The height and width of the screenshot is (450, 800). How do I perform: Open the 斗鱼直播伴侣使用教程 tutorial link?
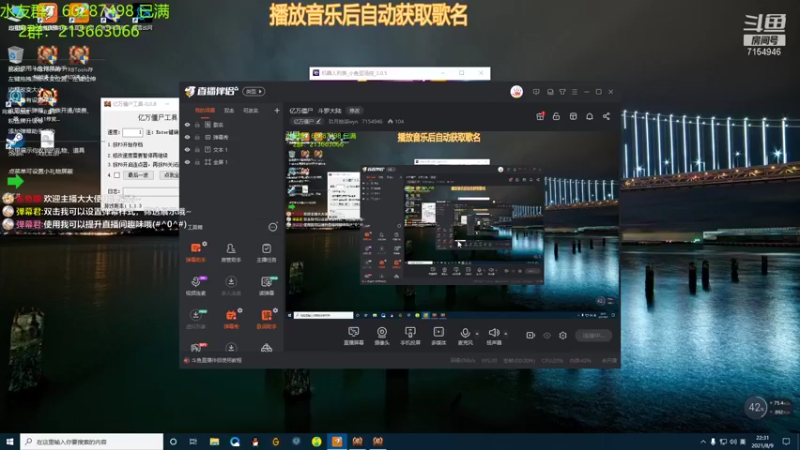(216, 360)
